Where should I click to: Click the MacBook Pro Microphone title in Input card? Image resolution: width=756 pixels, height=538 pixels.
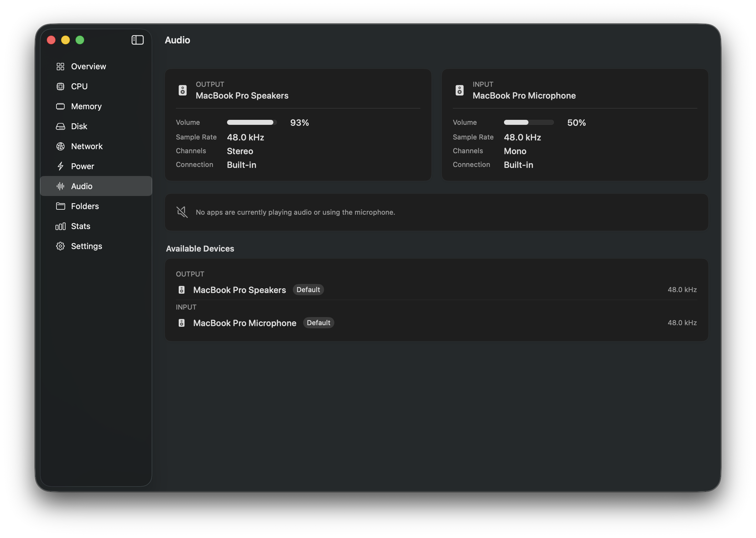coord(524,96)
